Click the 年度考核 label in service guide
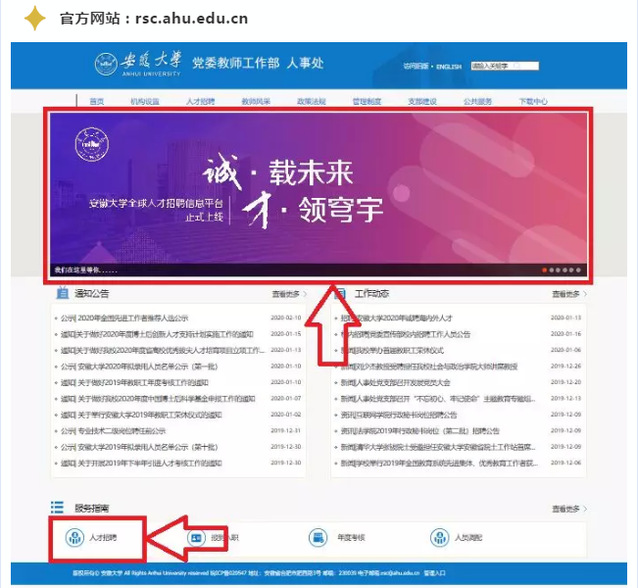 [x=351, y=538]
